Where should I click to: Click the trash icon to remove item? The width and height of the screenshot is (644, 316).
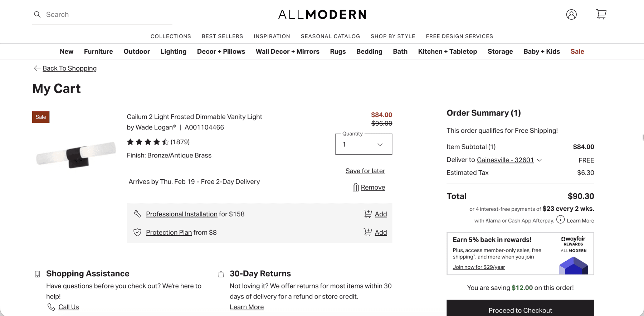(x=356, y=187)
